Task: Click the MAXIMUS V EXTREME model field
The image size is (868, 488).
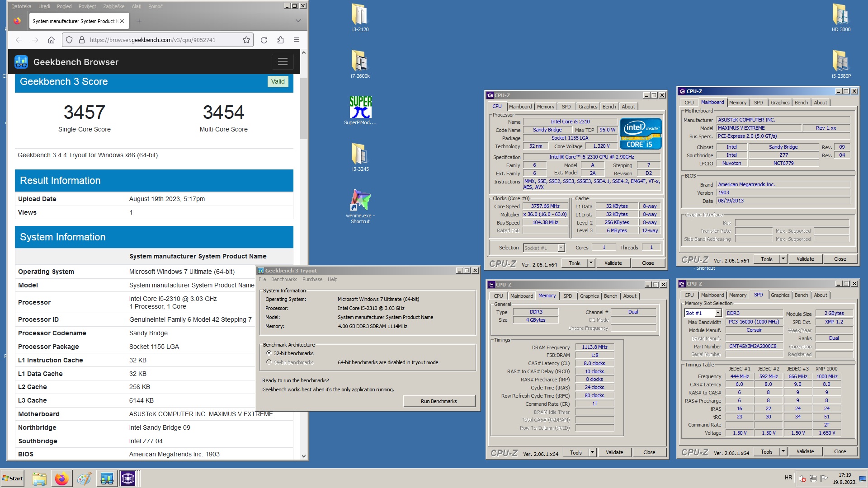Action: (759, 128)
